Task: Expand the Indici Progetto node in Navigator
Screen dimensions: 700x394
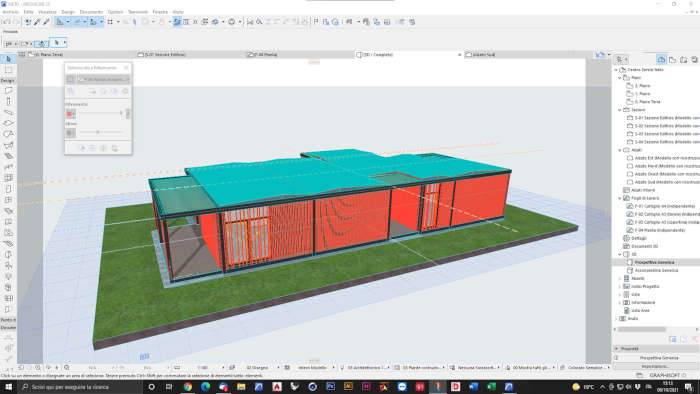Action: 620,286
